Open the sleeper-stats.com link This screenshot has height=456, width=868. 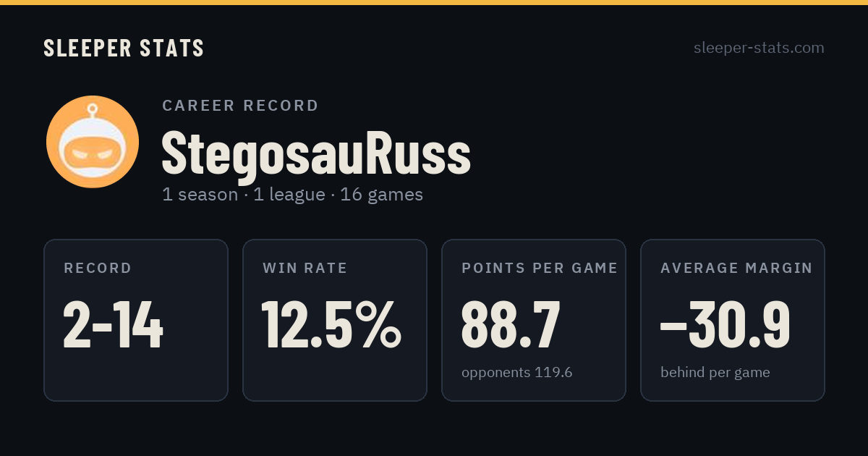[x=759, y=48]
